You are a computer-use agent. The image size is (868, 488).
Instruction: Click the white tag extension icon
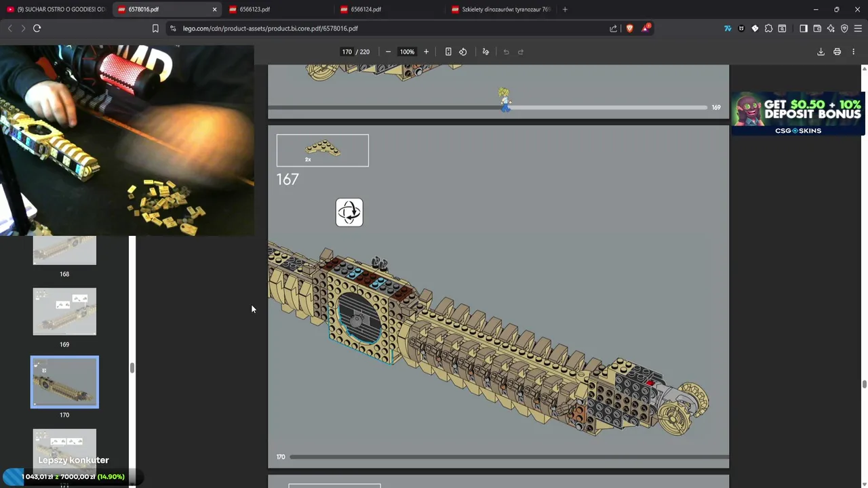[x=755, y=28]
